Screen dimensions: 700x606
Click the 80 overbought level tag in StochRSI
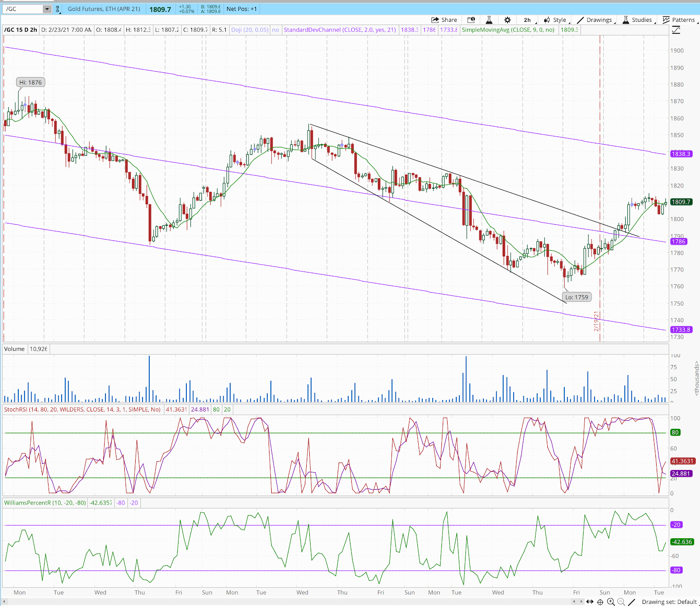pyautogui.click(x=675, y=432)
